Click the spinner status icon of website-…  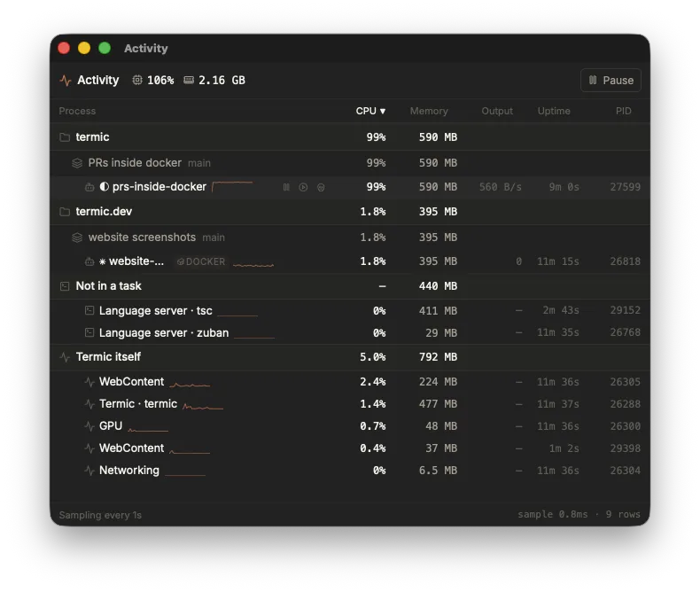102,261
